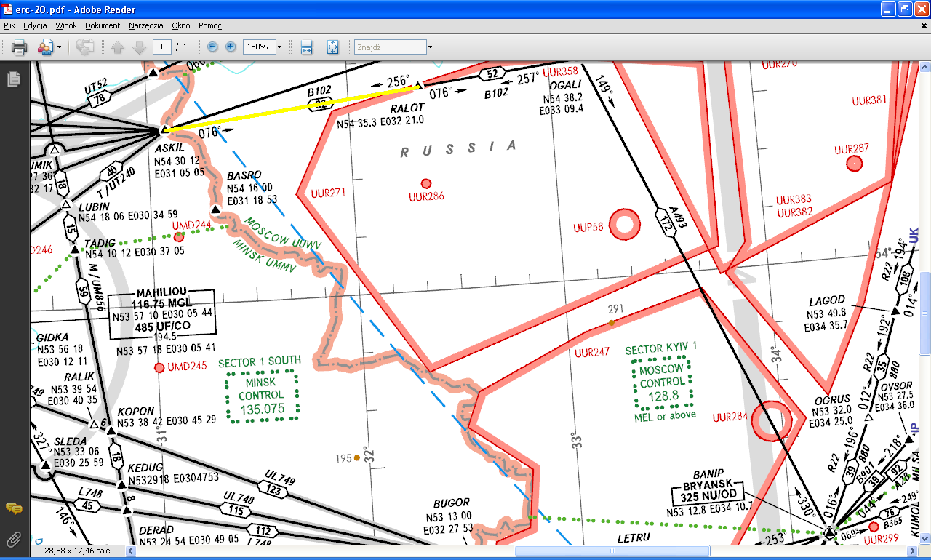The image size is (931, 560).
Task: Click the BRYANSK 325 NU/OD label
Action: pyautogui.click(x=708, y=493)
